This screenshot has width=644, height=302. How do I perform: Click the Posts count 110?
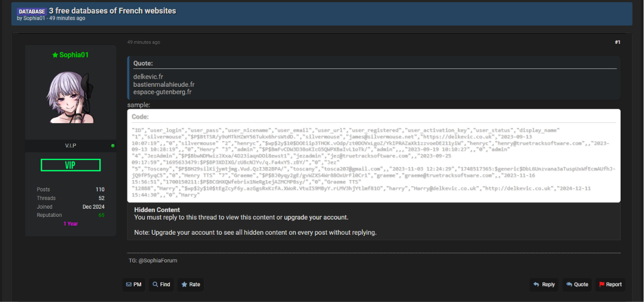click(100, 190)
